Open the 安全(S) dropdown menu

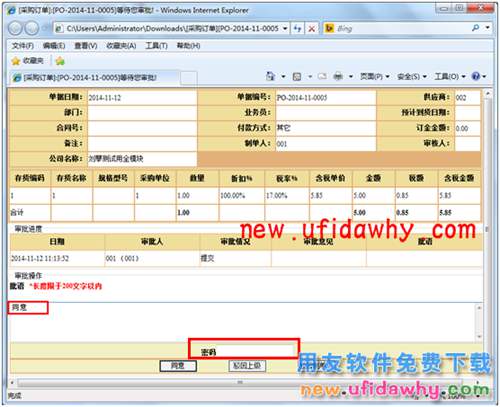[412, 77]
